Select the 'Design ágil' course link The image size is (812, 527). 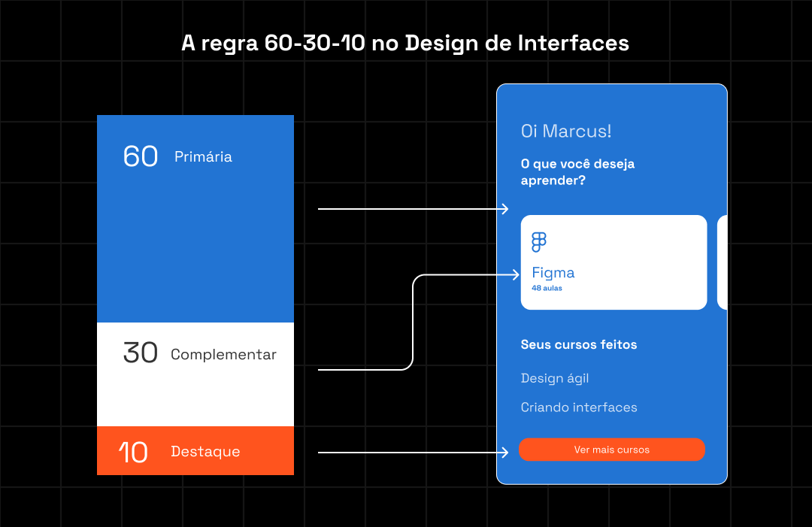pos(555,378)
